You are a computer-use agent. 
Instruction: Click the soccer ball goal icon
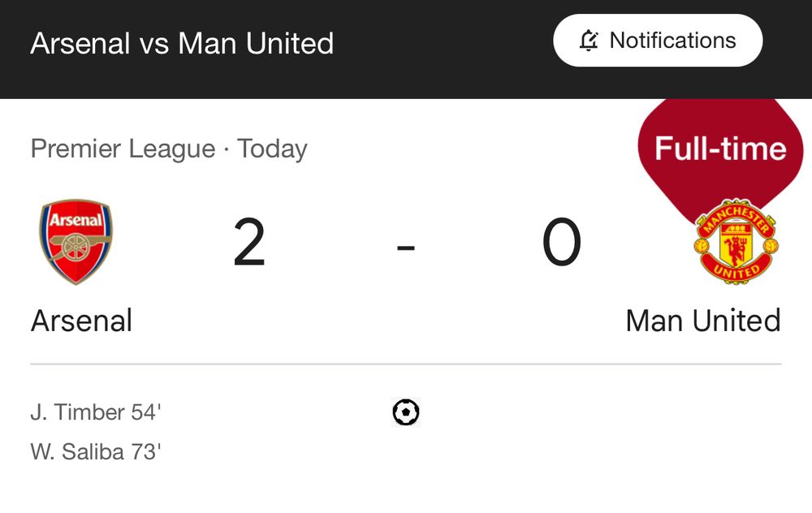(x=405, y=412)
